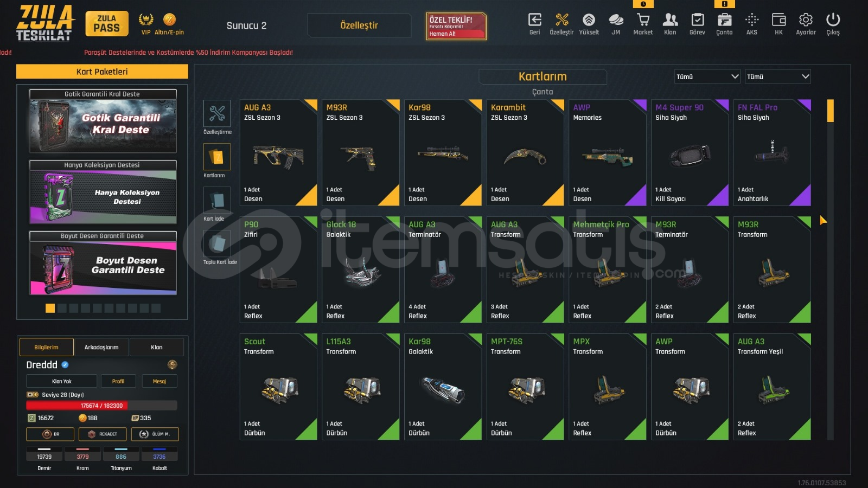Open the Sunucu 2 server selector
The image size is (868, 488).
pyautogui.click(x=246, y=25)
